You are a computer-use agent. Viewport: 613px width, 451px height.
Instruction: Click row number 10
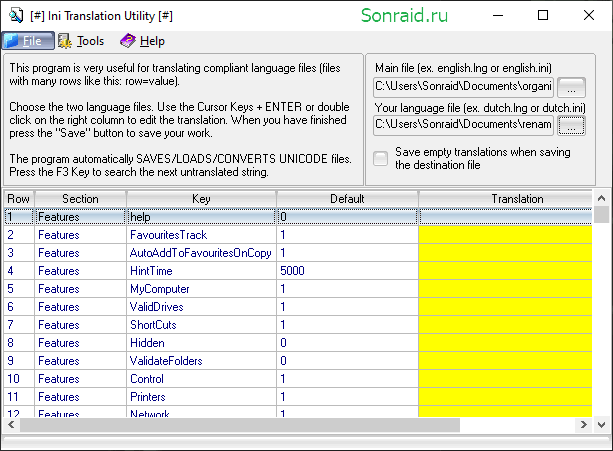pyautogui.click(x=19, y=379)
